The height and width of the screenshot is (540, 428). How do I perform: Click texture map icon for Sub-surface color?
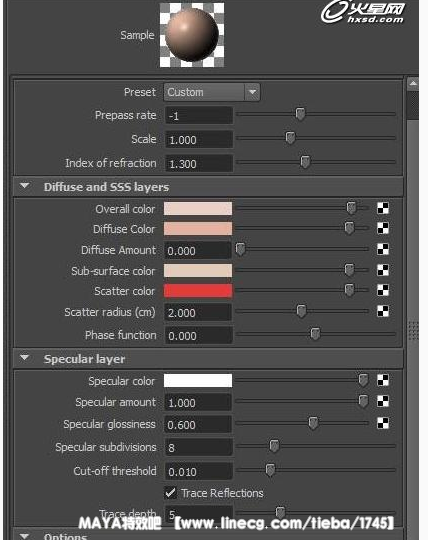(383, 270)
